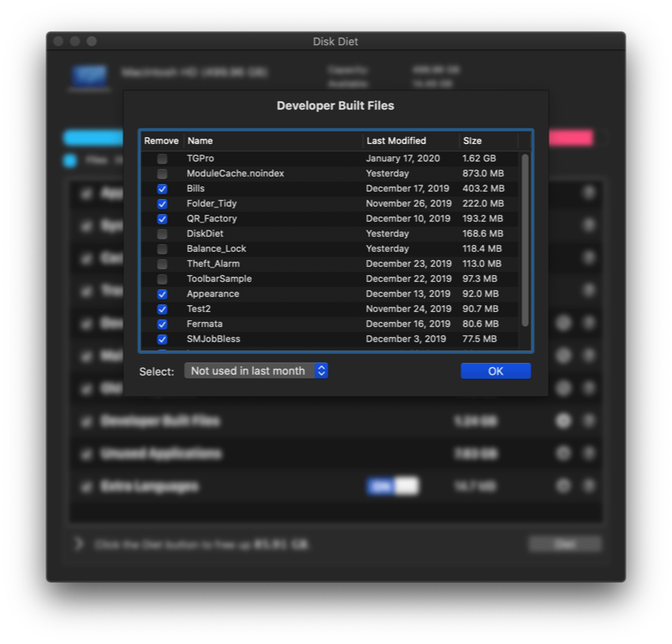Toggle the Extra Languages switch in main window
Screen dimensions: 672x644
tap(393, 486)
